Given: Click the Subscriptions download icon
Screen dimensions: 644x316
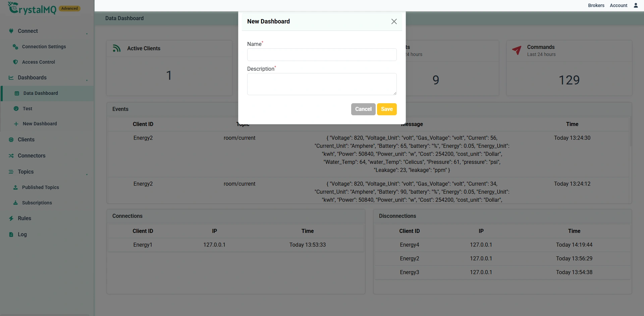Looking at the screenshot, I should (15, 203).
